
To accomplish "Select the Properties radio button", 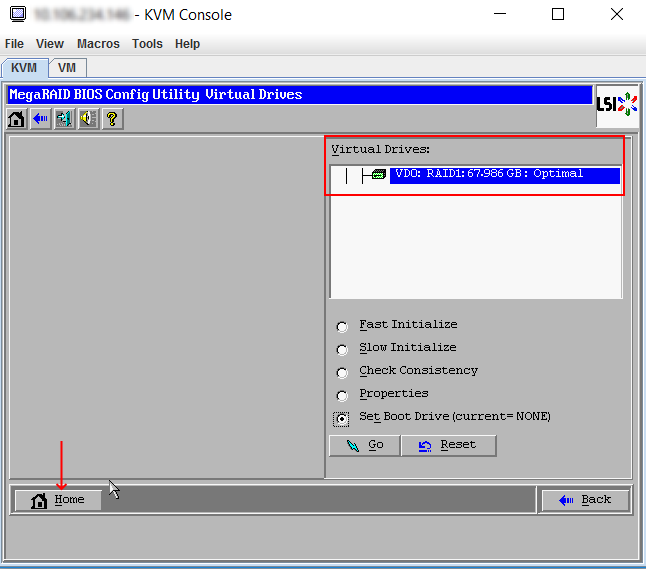I will pyautogui.click(x=342, y=396).
